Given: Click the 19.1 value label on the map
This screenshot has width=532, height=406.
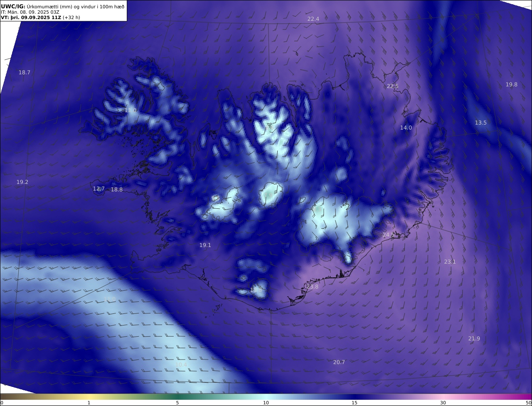Looking at the screenshot, I should point(205,245).
